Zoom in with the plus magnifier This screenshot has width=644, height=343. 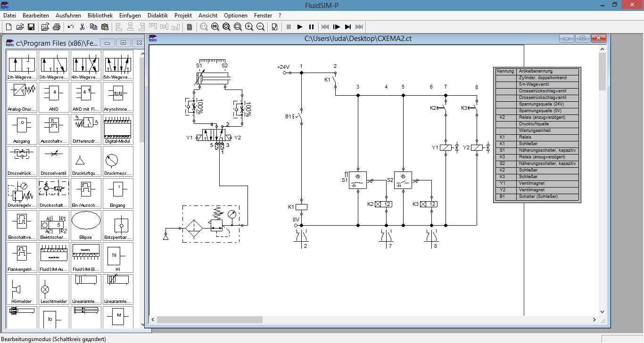coord(249,27)
